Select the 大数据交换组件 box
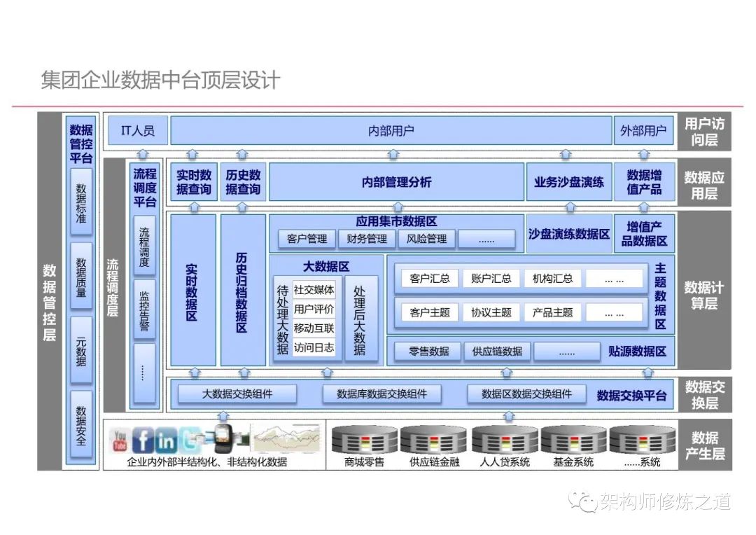Image resolution: width=756 pixels, height=535 pixels. click(237, 394)
